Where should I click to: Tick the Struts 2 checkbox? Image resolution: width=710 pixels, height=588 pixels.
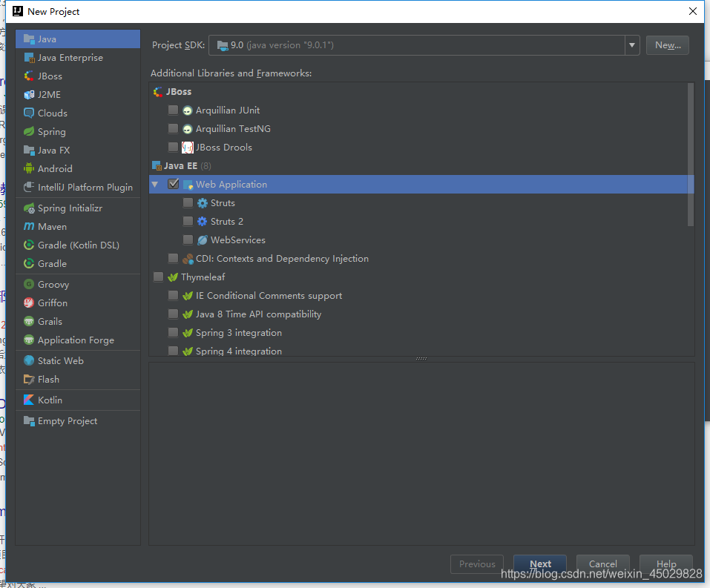(188, 222)
